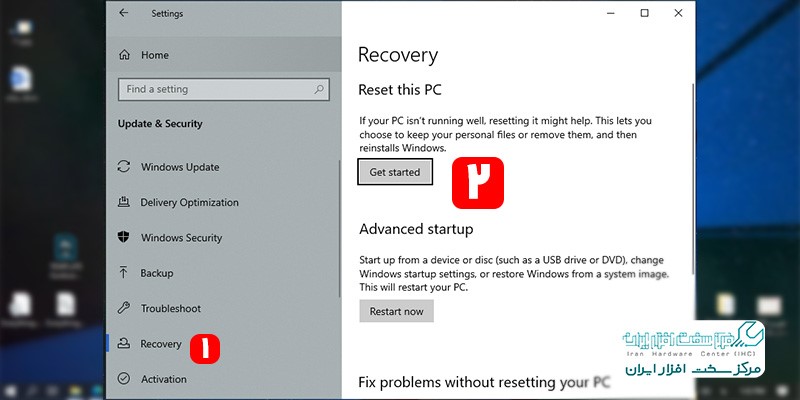The image size is (800, 400).
Task: Click the sidebar vertical scrollbar
Action: 339,228
